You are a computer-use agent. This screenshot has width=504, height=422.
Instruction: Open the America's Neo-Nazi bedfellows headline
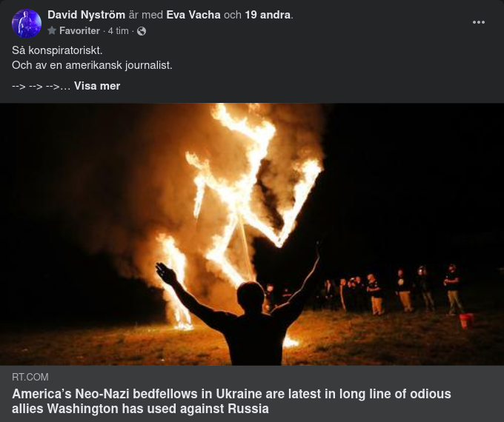231,401
